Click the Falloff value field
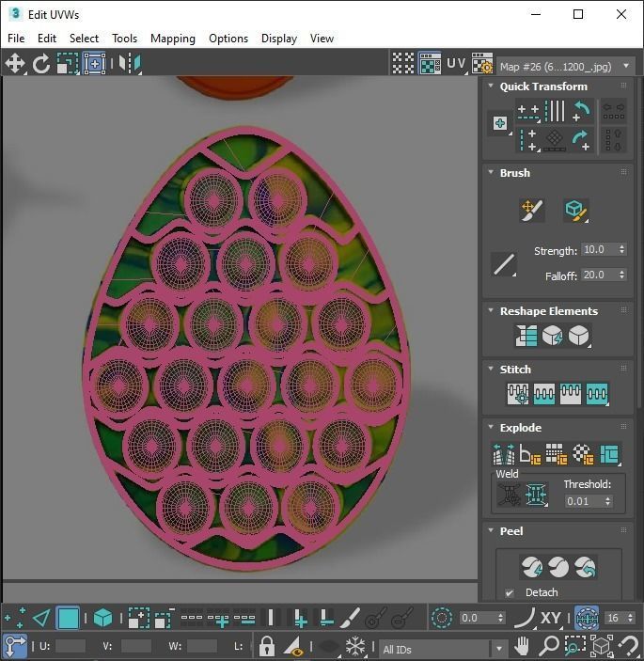 (x=599, y=275)
